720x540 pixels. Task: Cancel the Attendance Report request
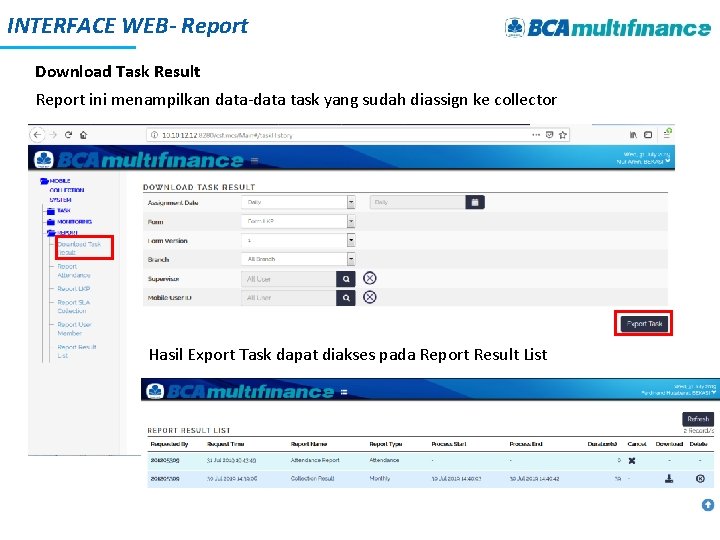click(x=632, y=461)
